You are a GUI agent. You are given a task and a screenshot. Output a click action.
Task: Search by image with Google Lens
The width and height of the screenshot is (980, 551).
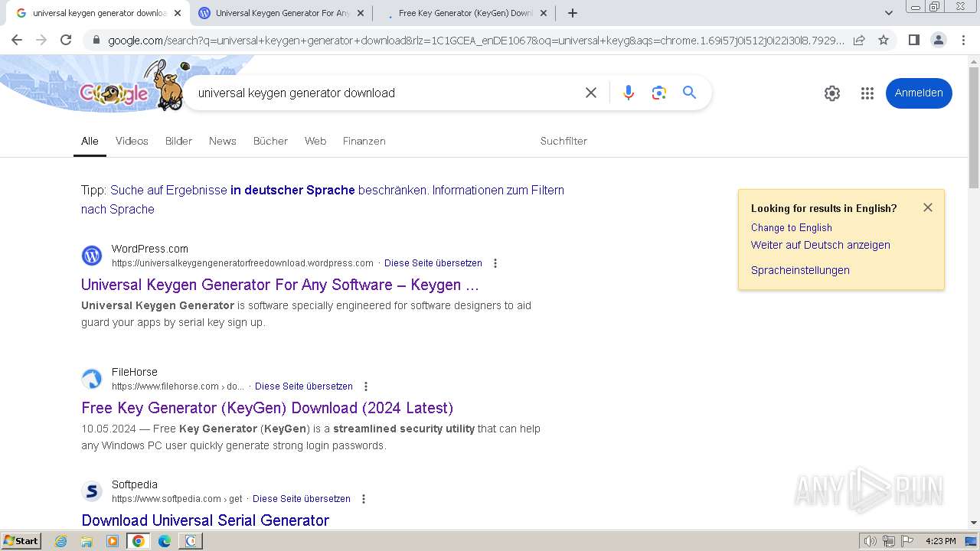click(659, 93)
